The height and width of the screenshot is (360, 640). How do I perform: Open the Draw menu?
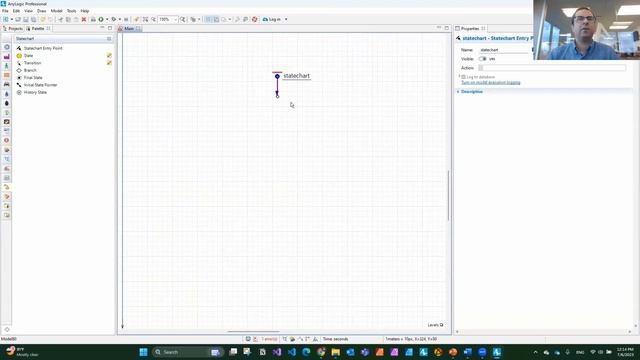click(42, 11)
